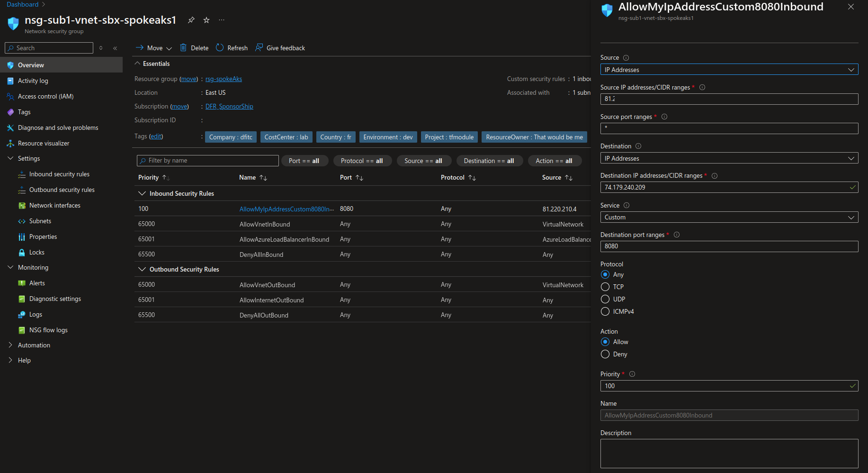Image resolution: width=868 pixels, height=473 pixels.
Task: Expand the Help menu section
Action: tap(10, 360)
